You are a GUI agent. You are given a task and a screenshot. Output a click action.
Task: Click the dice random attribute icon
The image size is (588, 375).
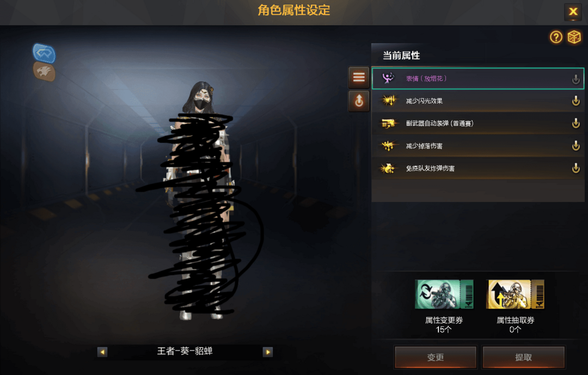[x=574, y=37]
